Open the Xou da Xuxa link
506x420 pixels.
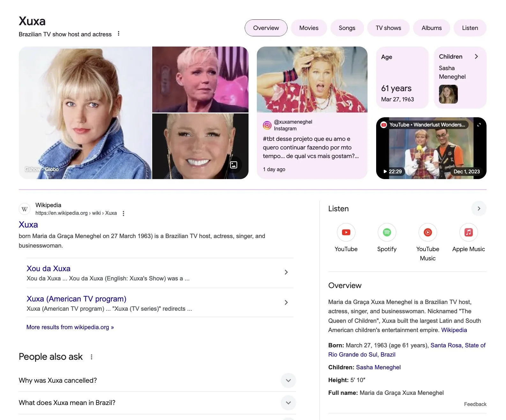click(x=48, y=268)
